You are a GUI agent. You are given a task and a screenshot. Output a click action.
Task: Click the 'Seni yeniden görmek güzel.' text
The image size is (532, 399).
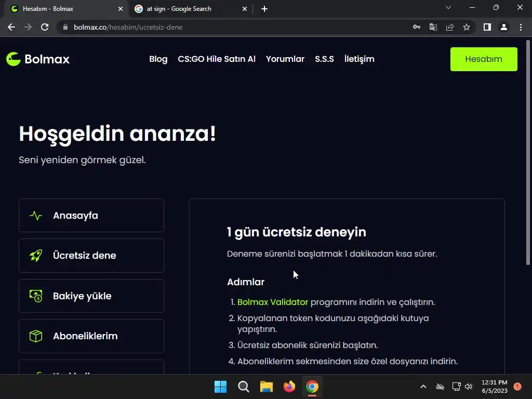[83, 160]
